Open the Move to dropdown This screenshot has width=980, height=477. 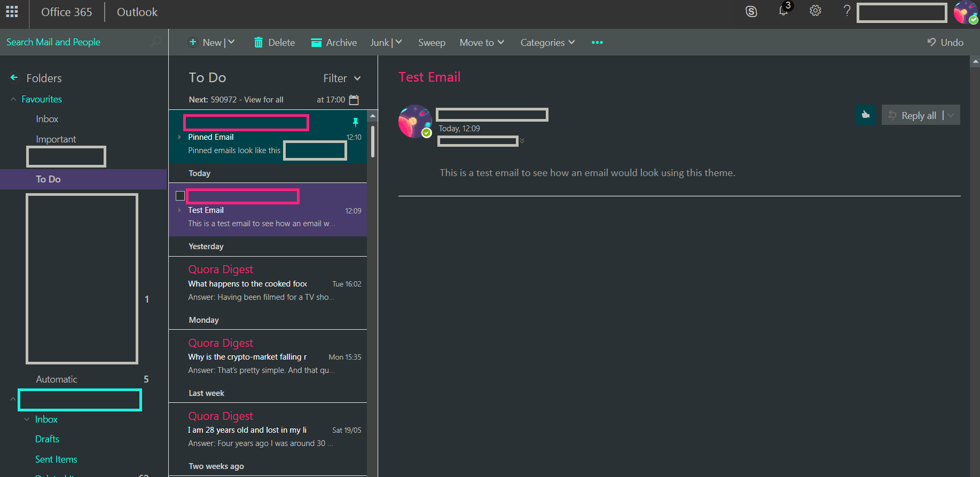click(482, 42)
